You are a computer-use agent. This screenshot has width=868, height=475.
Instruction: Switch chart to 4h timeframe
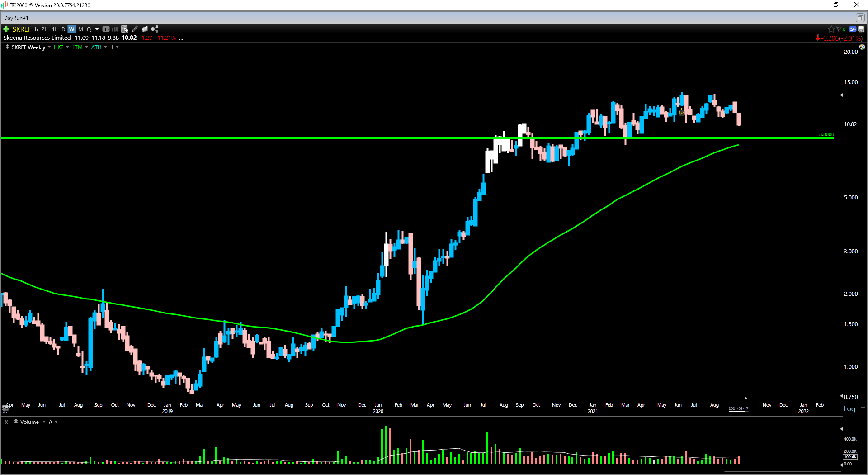[x=54, y=29]
